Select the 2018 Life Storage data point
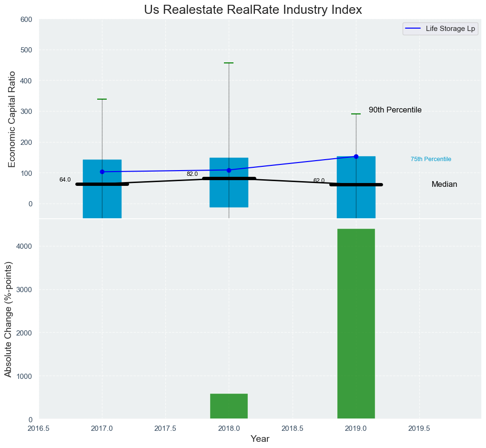 point(229,170)
